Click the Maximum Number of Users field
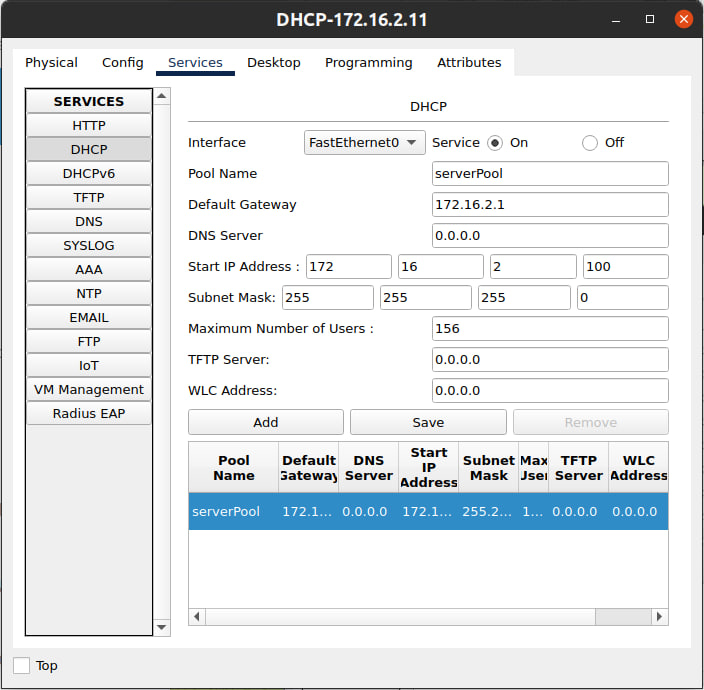 pos(550,328)
